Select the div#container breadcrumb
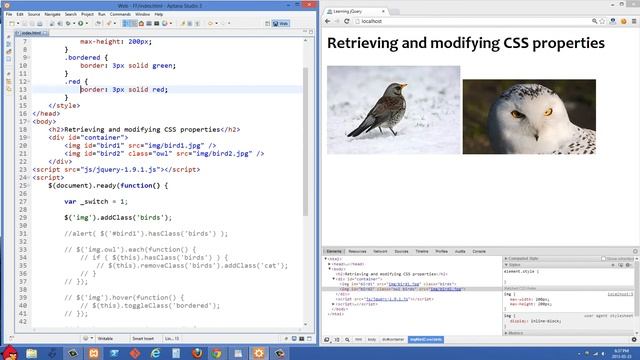The width and height of the screenshot is (640, 360). (393, 340)
